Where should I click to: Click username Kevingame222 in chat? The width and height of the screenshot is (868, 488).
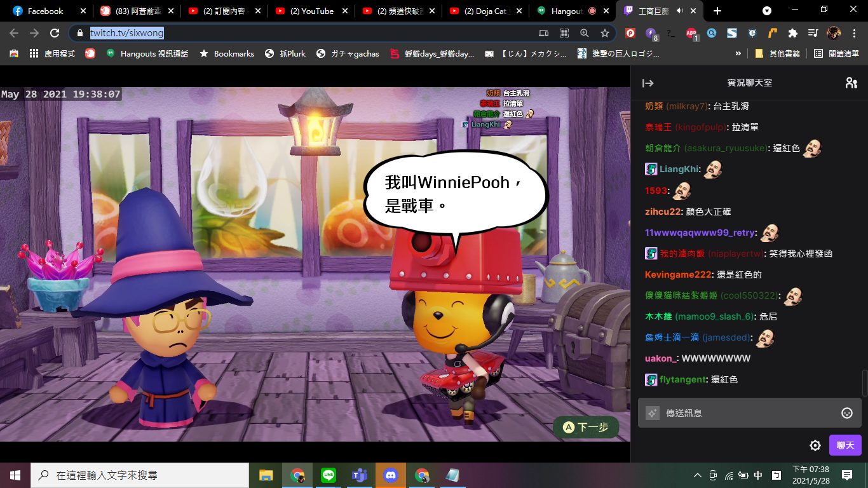point(678,274)
